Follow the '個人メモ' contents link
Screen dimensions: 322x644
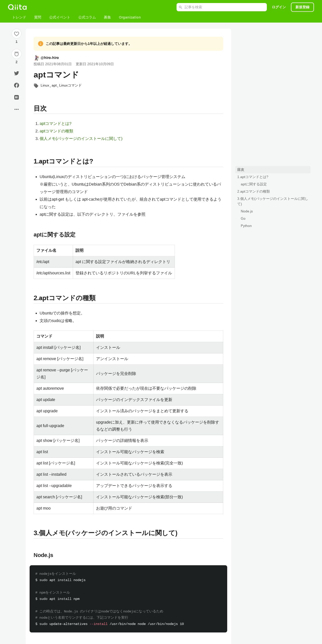coord(81,139)
